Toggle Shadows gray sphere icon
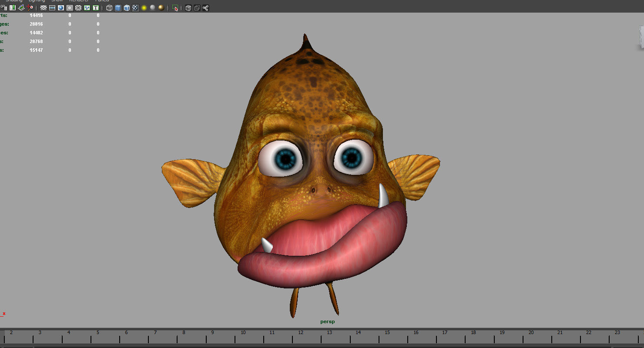The height and width of the screenshot is (348, 644). pos(153,8)
